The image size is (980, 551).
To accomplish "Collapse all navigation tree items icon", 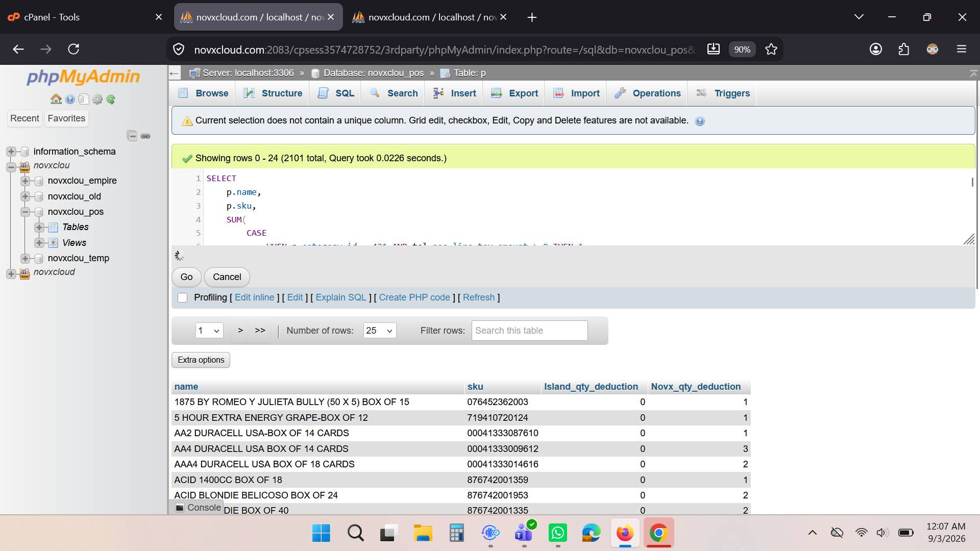I will (x=132, y=136).
